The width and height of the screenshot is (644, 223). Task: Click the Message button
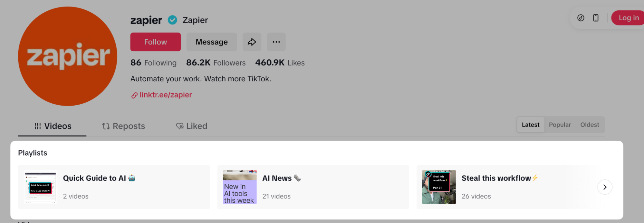212,42
